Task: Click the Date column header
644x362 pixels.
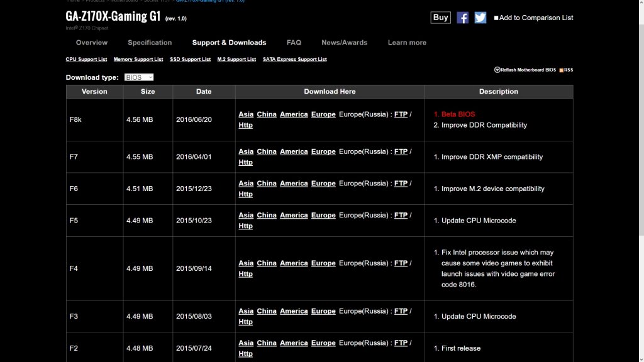Action: click(x=204, y=92)
